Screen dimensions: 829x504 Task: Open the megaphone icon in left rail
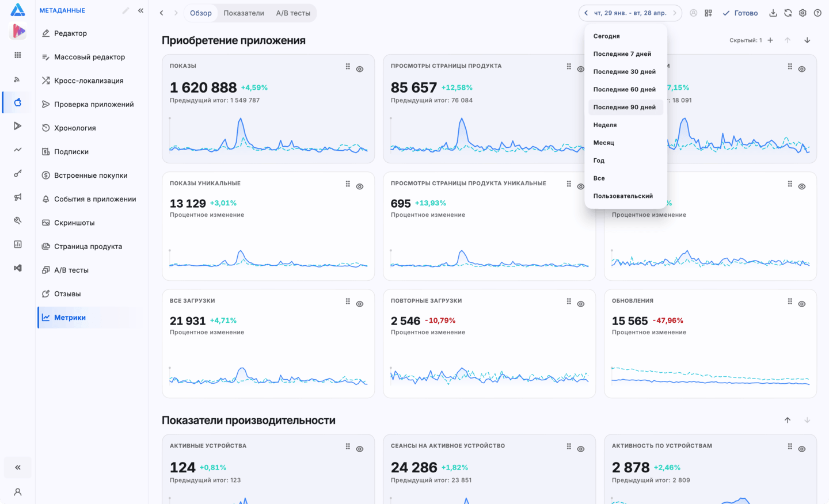tap(18, 197)
